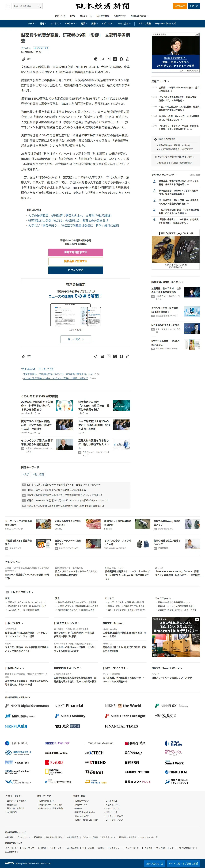Image resolution: width=205 pixels, height=868 pixels.
Task: Click サイトに関するご意見ご要望 footer button
Action: coord(183,864)
